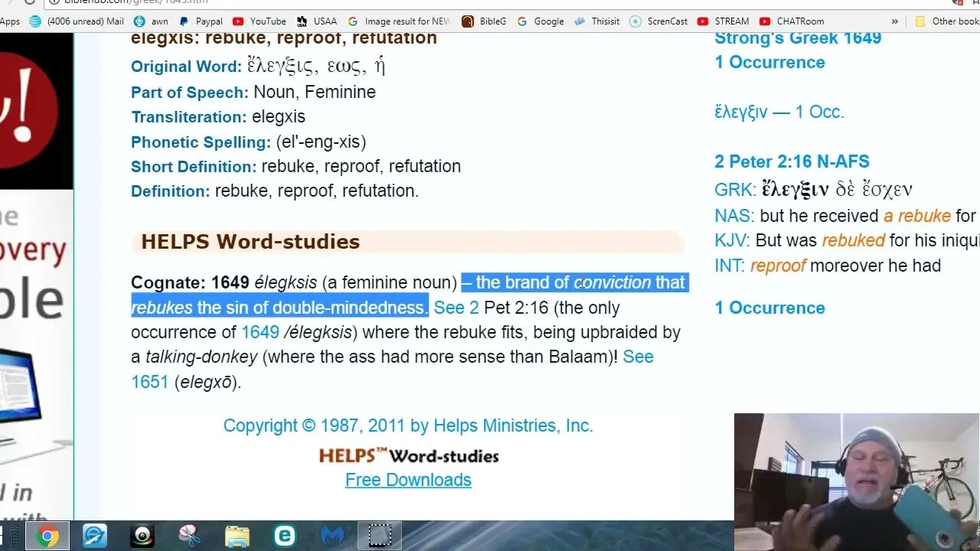Click the Chrome icon in the taskbar
Screen dimensions: 980x551
coord(47,536)
